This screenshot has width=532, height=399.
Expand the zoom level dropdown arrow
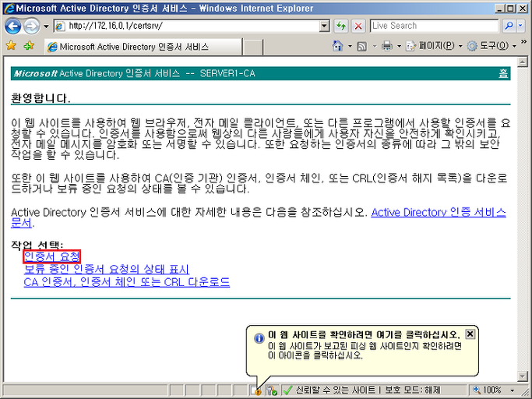(x=513, y=390)
